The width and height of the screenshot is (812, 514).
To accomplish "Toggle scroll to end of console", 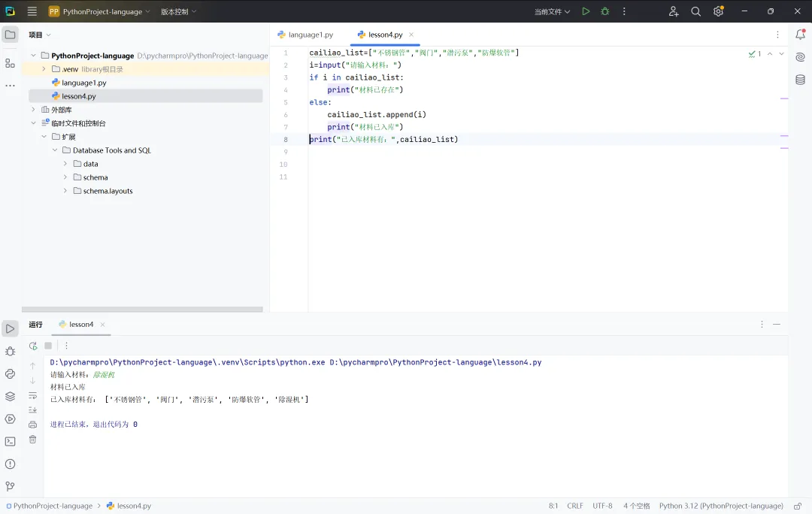I will tap(32, 410).
